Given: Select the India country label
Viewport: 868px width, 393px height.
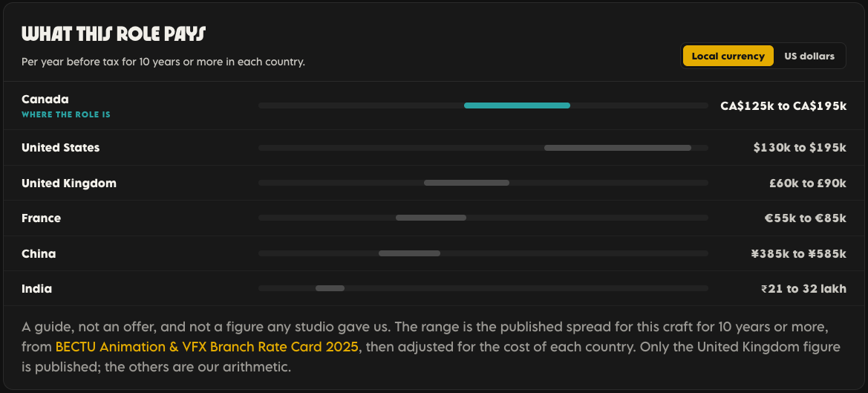Looking at the screenshot, I should pos(37,288).
